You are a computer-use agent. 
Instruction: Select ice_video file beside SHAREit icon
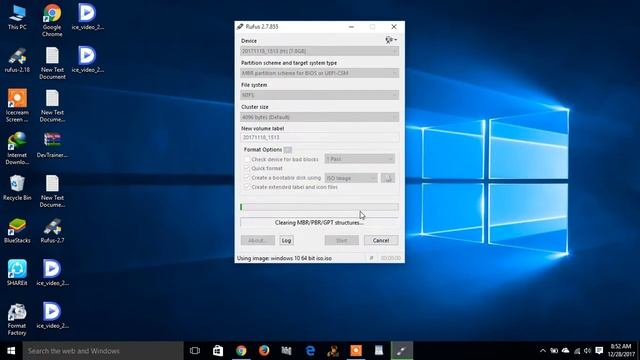click(x=52, y=273)
